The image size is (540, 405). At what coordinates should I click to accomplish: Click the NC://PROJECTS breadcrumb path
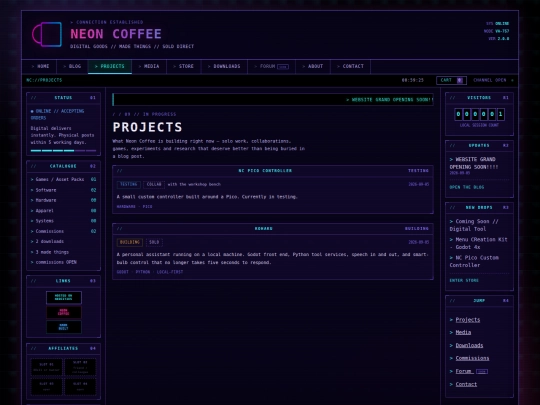pos(44,80)
